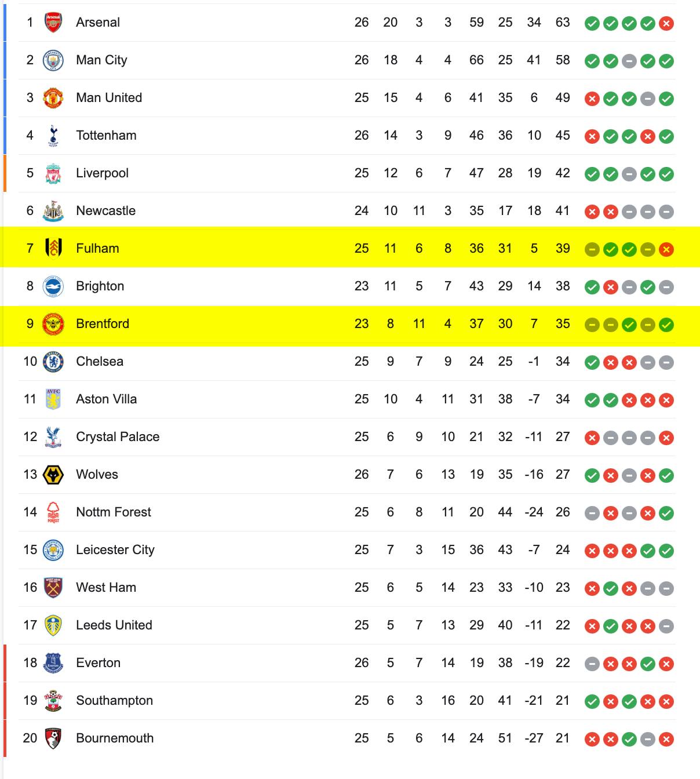This screenshot has height=779, width=700.
Task: Click Fulham's latest red loss indicator
Action: coord(666,250)
